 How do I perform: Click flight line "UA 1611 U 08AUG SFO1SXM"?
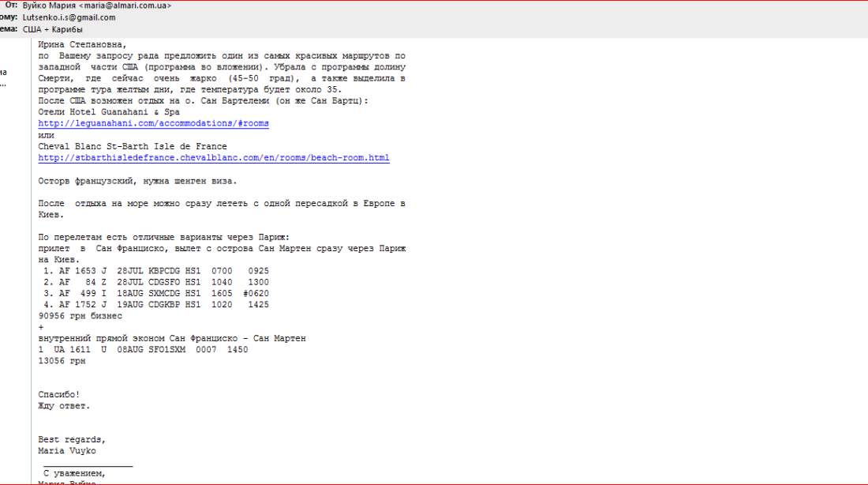pos(143,350)
